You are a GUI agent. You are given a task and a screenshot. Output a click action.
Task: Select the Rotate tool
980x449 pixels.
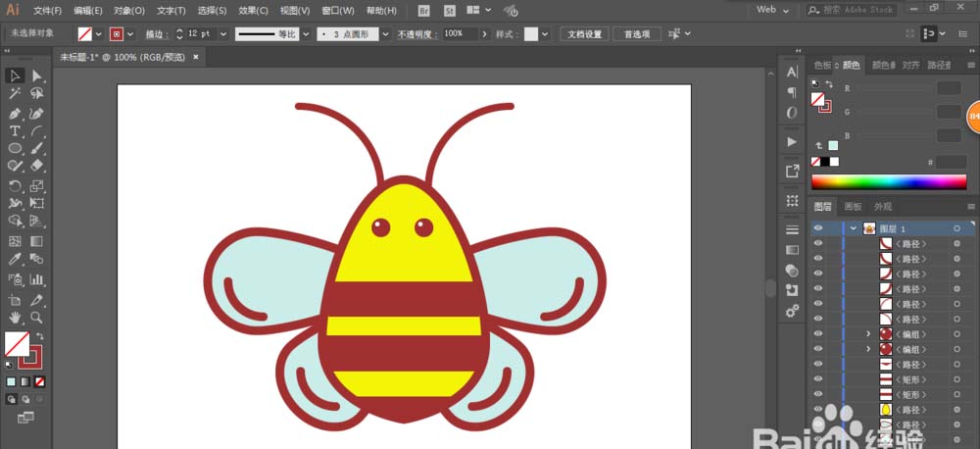click(16, 185)
